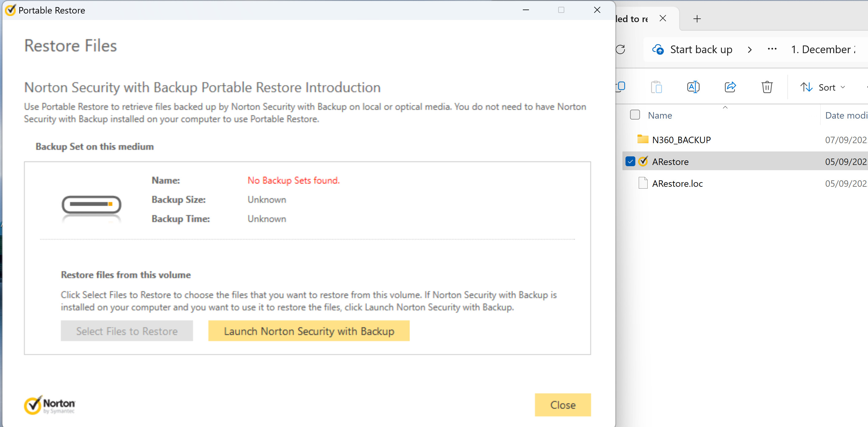Click Launch Norton Security with Backup

tap(309, 331)
